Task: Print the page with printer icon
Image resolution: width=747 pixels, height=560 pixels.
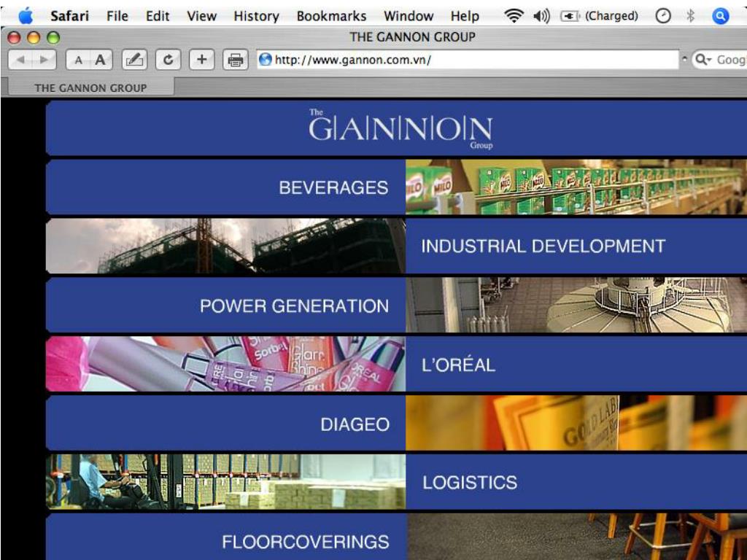Action: [236, 60]
